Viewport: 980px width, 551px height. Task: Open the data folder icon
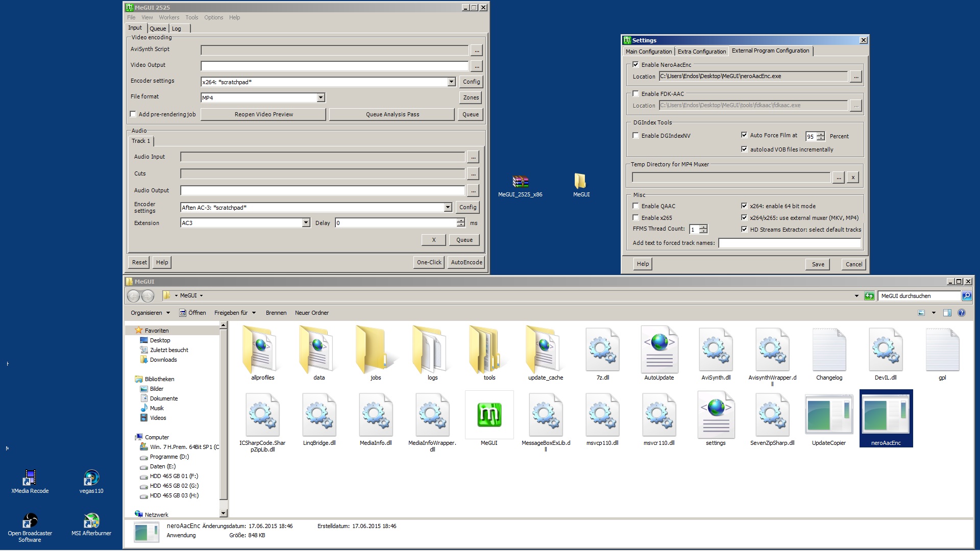click(x=319, y=352)
